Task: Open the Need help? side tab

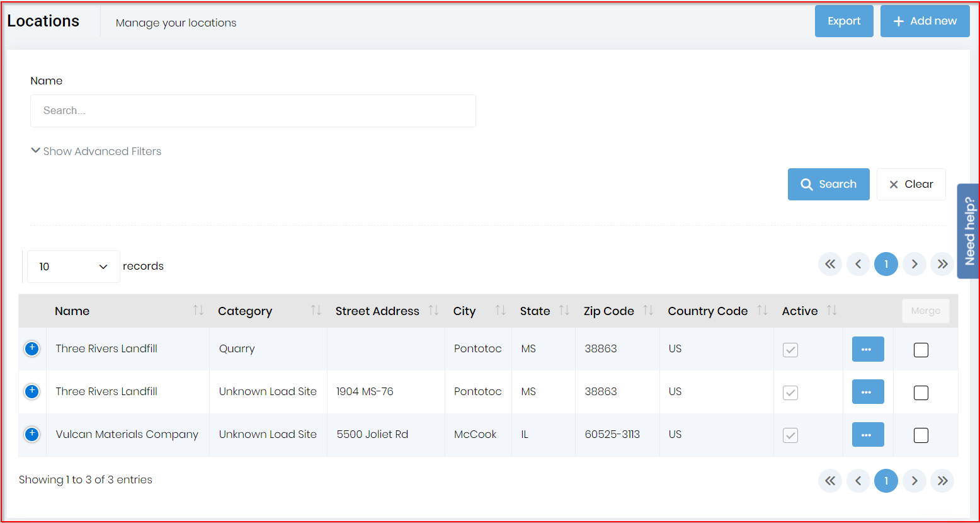Action: click(x=969, y=231)
